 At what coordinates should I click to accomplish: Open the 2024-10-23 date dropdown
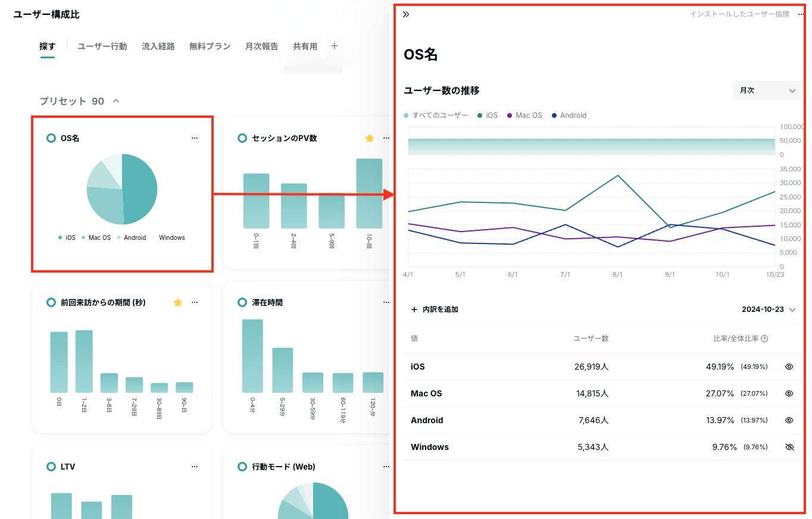tap(769, 309)
